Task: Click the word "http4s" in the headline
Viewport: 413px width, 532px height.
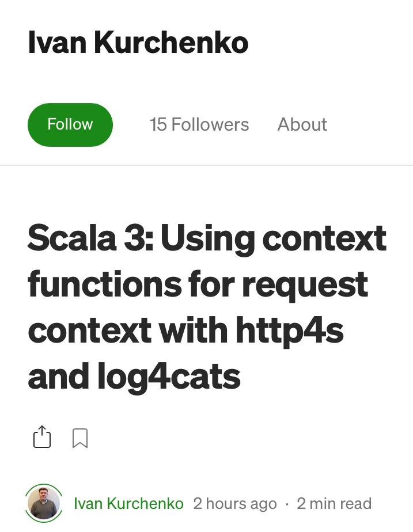Action: click(289, 330)
